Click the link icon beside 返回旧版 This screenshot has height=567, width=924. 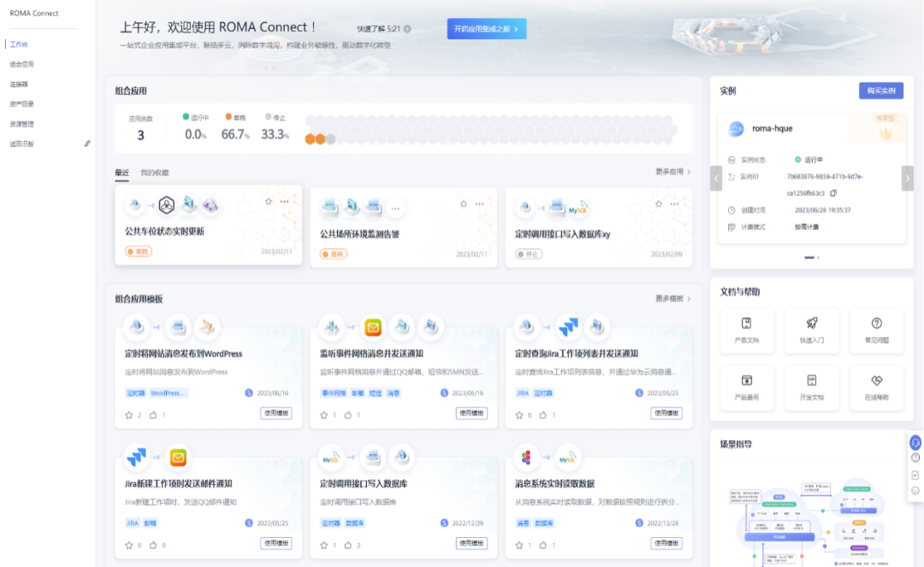pos(87,144)
